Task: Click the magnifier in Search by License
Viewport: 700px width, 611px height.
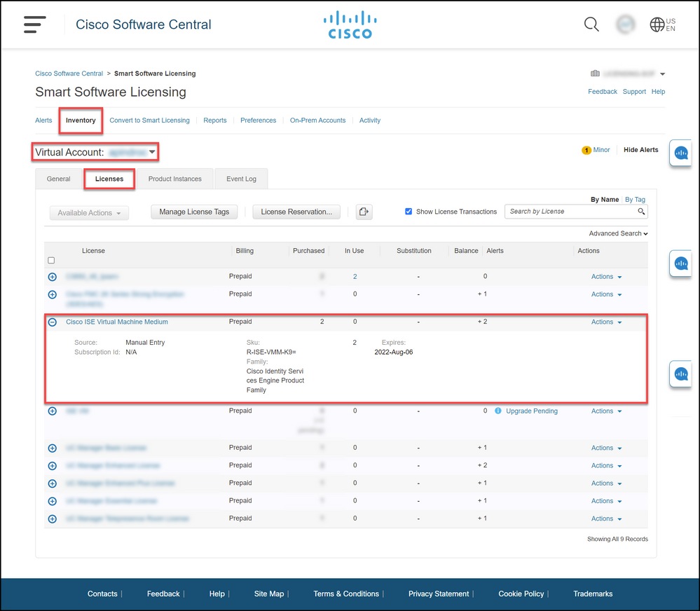Action: (641, 211)
